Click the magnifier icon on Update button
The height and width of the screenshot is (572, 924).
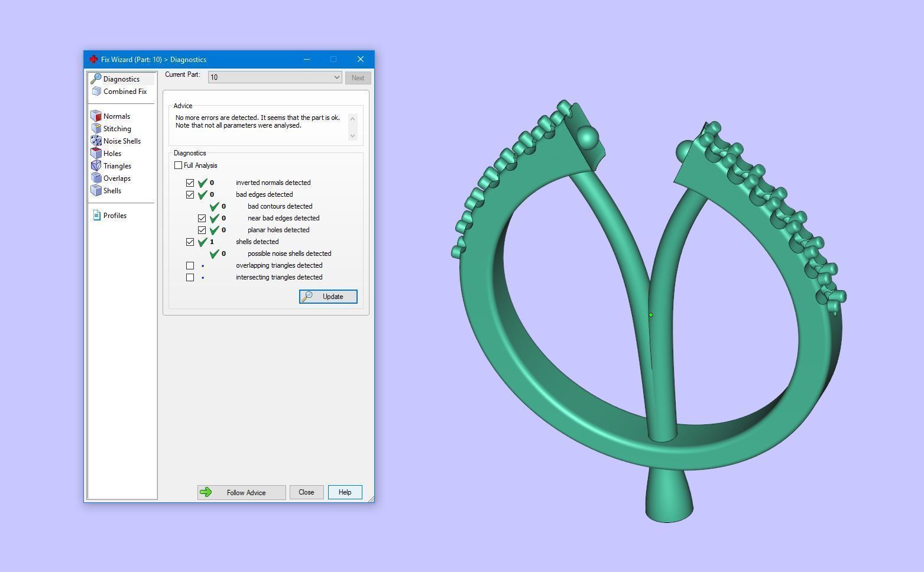tap(307, 297)
